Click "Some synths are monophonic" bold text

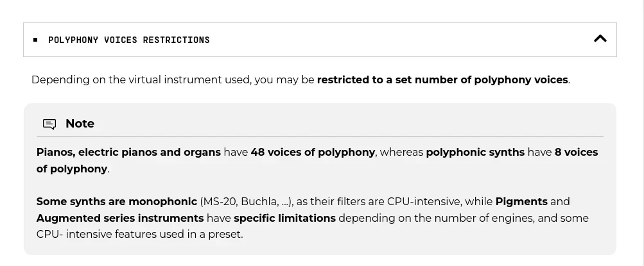(117, 202)
